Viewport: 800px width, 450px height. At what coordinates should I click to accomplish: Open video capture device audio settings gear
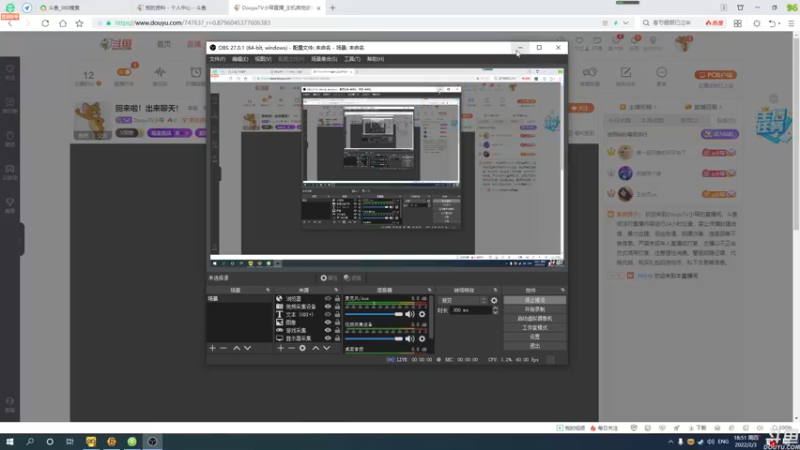(x=422, y=339)
